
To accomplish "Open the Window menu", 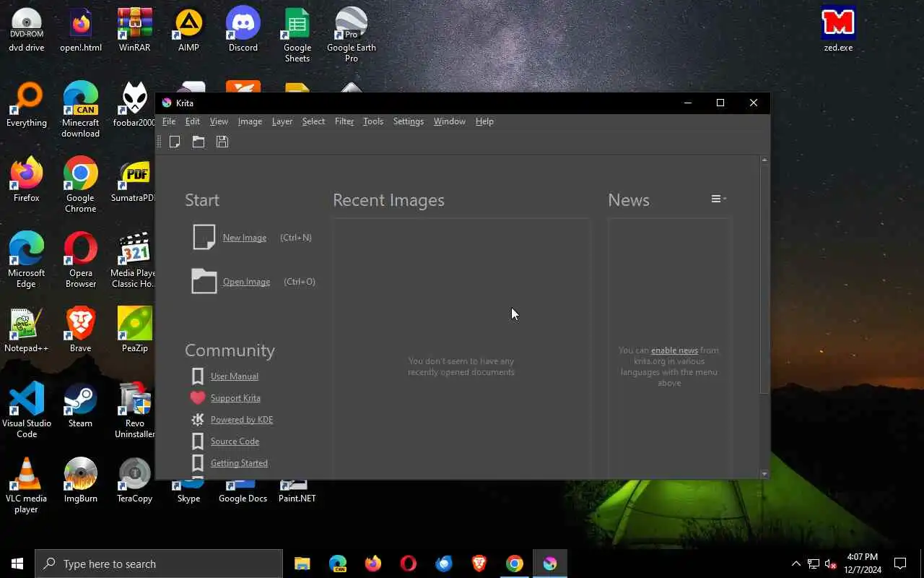I will coord(449,121).
